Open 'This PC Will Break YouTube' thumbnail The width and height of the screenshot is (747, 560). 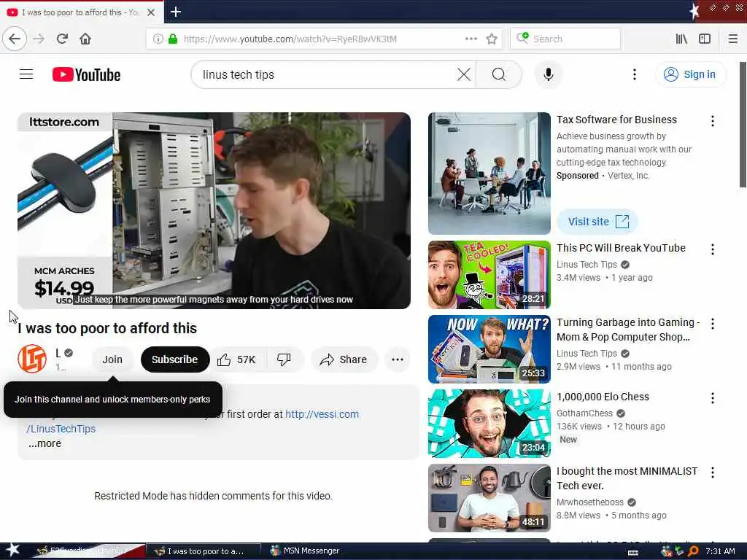[x=489, y=275]
